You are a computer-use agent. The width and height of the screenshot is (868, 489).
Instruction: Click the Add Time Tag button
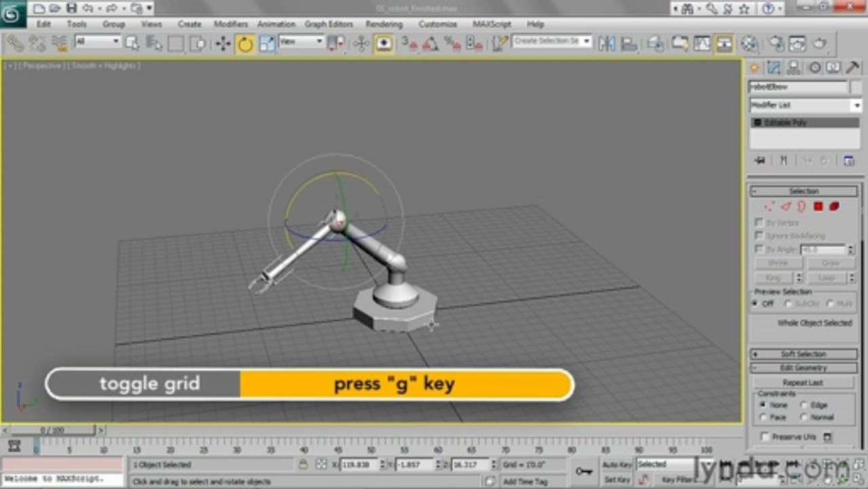(525, 482)
